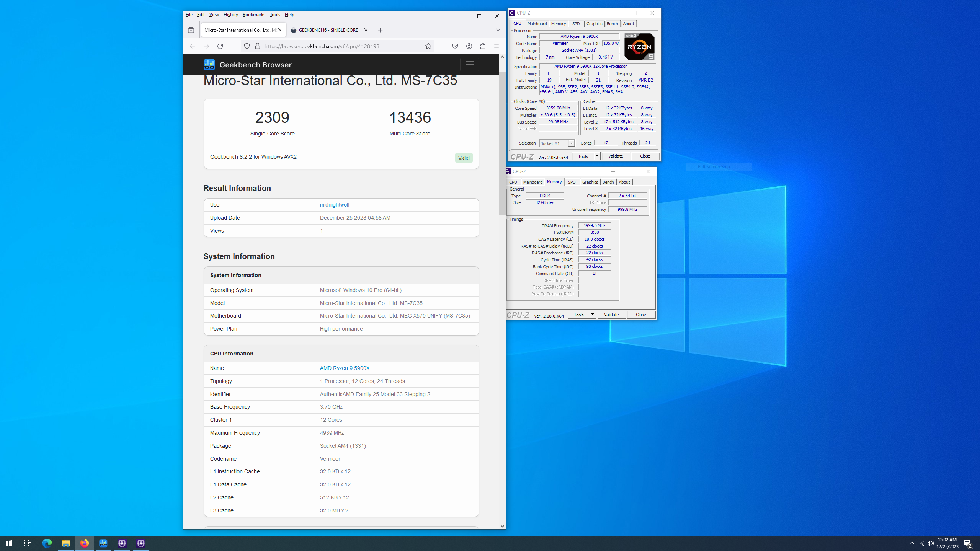
Task: Click scrollbar down arrow in Firefox
Action: click(502, 526)
